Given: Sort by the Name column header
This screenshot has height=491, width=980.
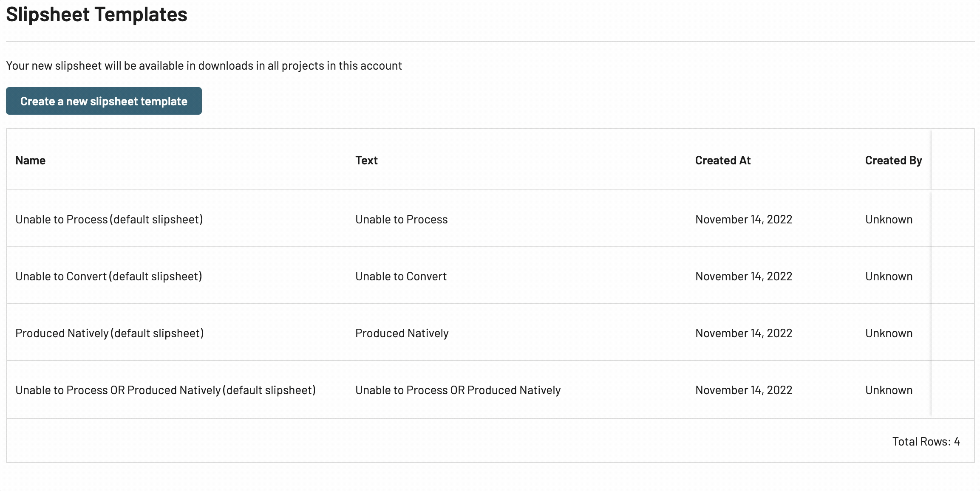Looking at the screenshot, I should (x=31, y=161).
